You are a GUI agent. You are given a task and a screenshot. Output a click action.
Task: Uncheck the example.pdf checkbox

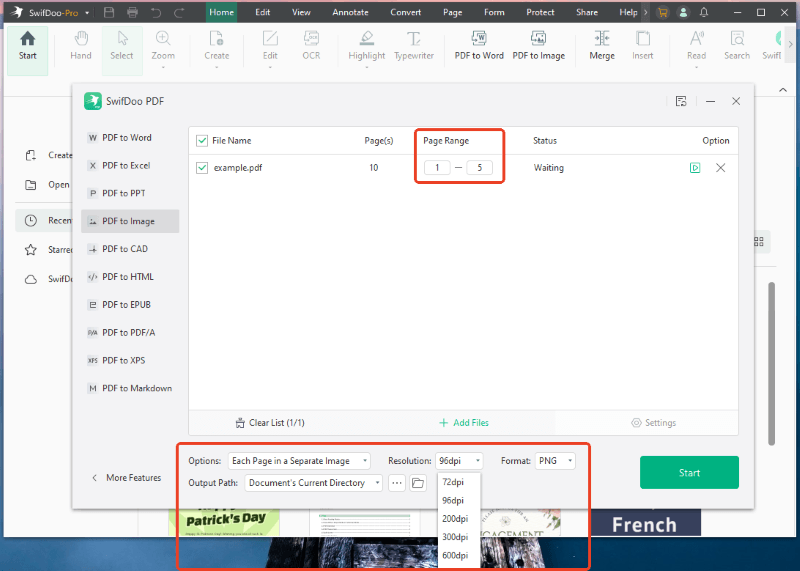point(202,168)
